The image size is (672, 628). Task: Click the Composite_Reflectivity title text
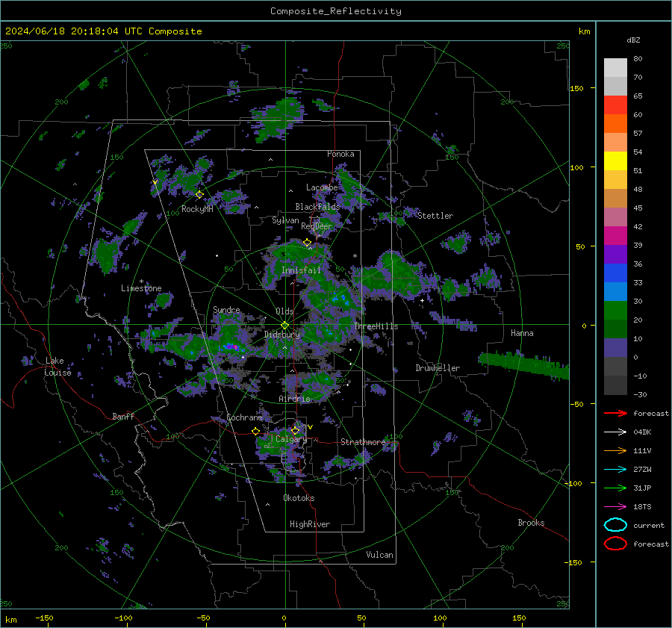pyautogui.click(x=335, y=11)
